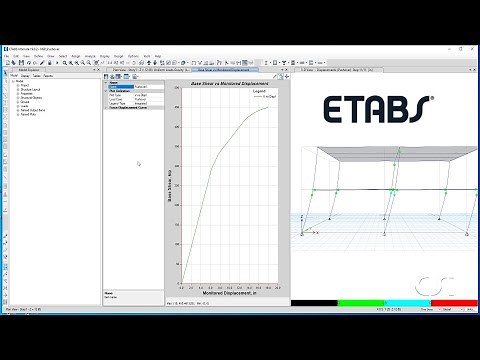This screenshot has width=480, height=360.
Task: Switch to the Plan View Story1 tab
Action: click(x=151, y=70)
